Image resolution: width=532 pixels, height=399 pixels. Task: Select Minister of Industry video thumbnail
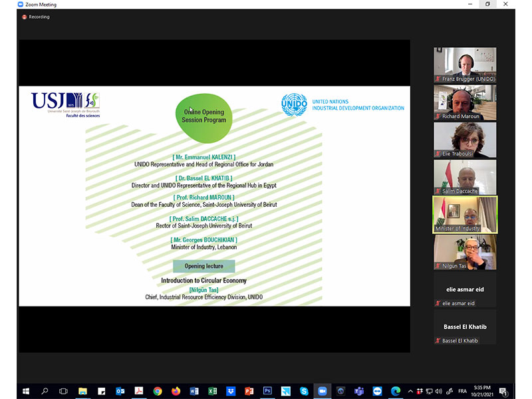pos(465,215)
